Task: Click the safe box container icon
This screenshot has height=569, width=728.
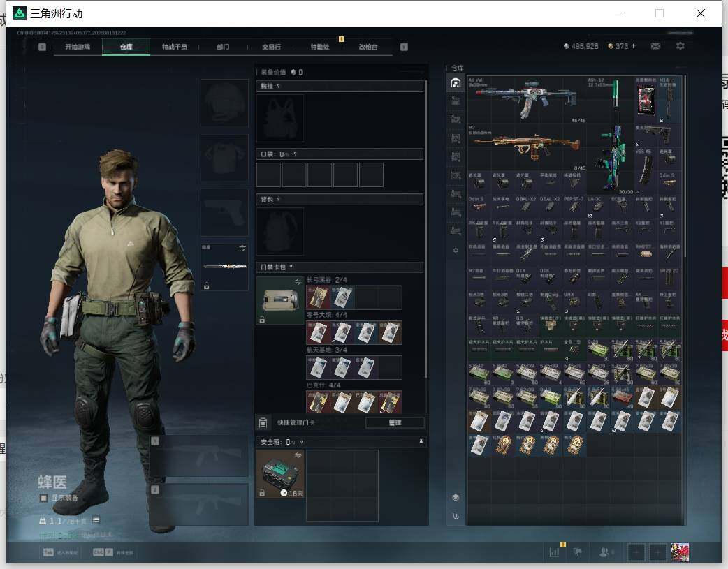Action: click(280, 474)
